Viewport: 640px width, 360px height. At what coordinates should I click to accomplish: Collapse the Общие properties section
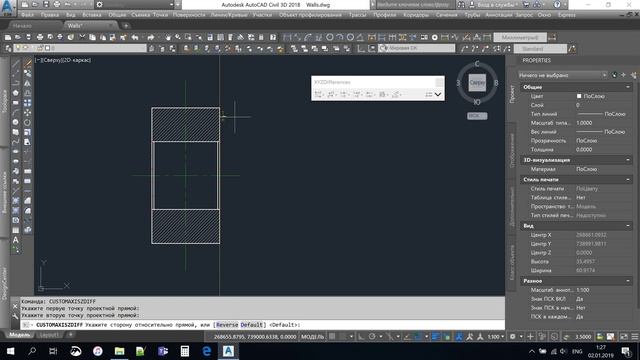pyautogui.click(x=628, y=87)
